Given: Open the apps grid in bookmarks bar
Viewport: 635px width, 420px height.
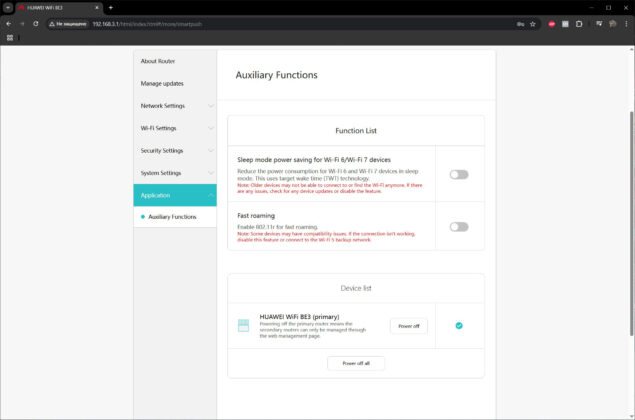Looking at the screenshot, I should [10, 38].
